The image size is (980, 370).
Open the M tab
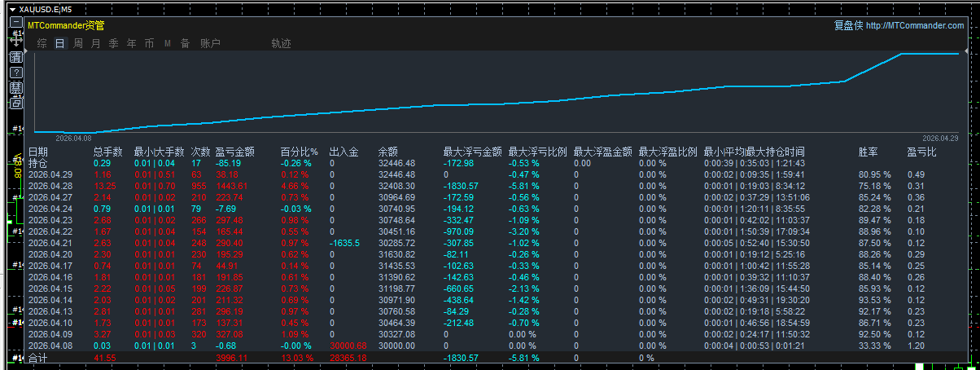tap(168, 43)
